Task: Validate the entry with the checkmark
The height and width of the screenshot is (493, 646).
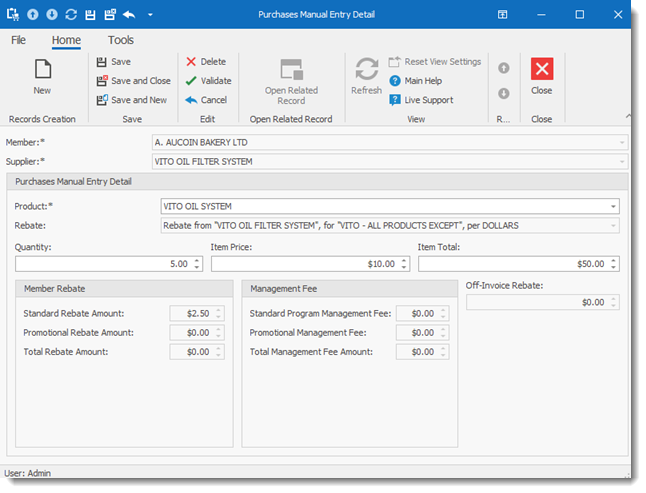Action: click(208, 81)
